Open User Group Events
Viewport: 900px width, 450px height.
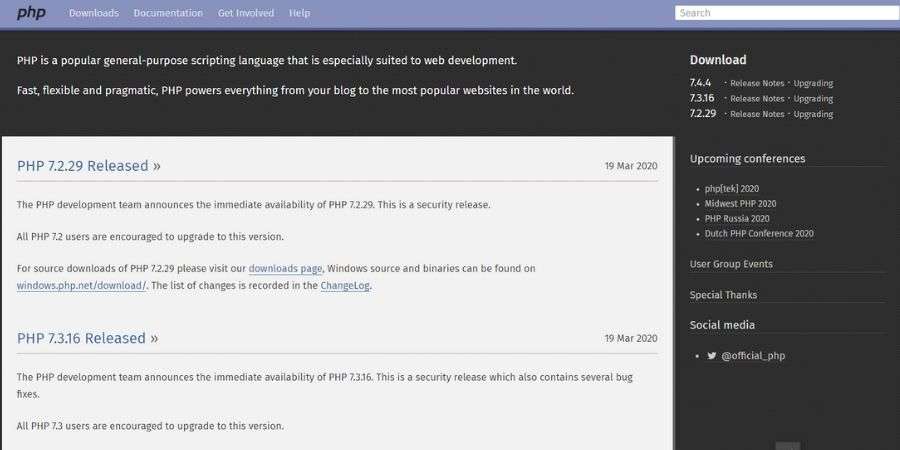(x=731, y=264)
